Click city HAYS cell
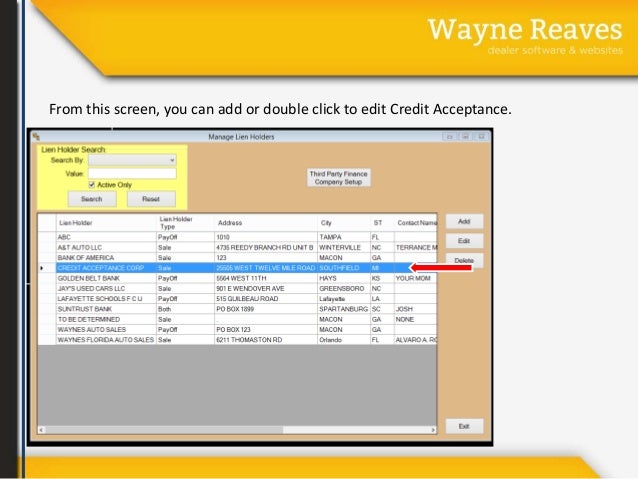 coord(344,278)
